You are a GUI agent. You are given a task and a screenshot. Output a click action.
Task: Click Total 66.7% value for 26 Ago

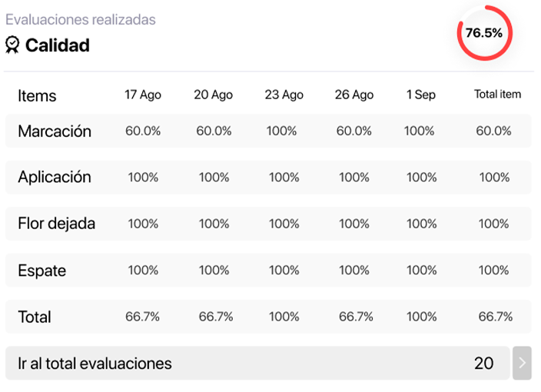coord(356,317)
